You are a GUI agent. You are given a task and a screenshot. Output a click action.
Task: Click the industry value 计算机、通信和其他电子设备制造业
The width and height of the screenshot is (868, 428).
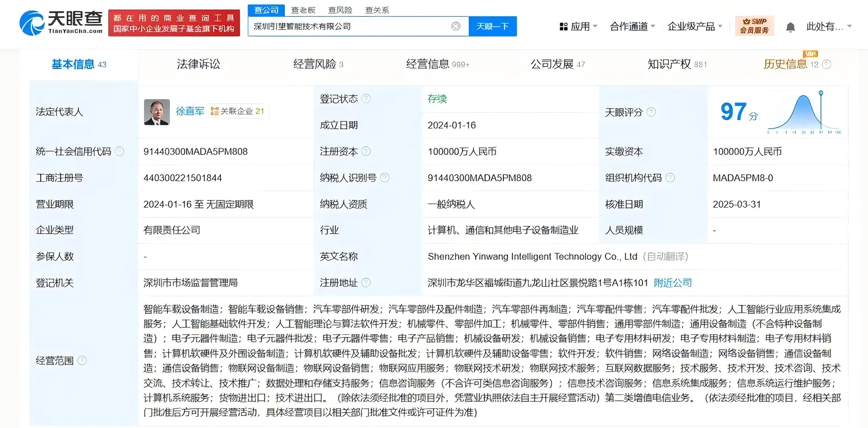click(503, 230)
